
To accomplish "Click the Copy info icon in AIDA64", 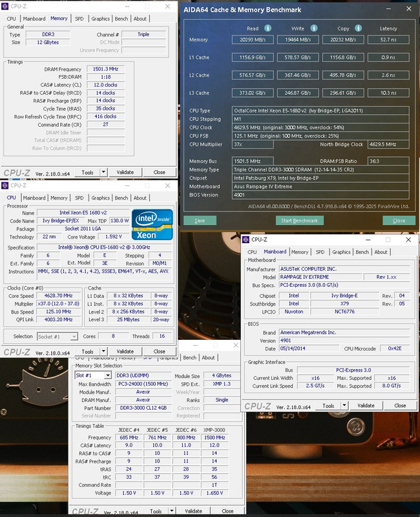I will [358, 28].
